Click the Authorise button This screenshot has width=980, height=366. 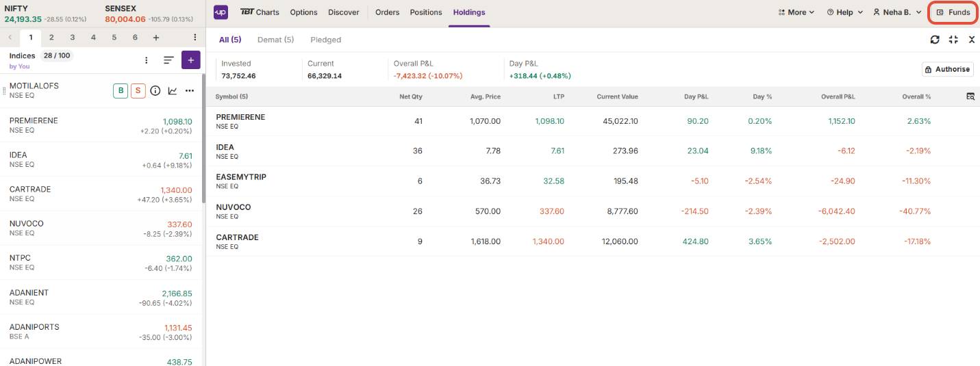pyautogui.click(x=948, y=69)
